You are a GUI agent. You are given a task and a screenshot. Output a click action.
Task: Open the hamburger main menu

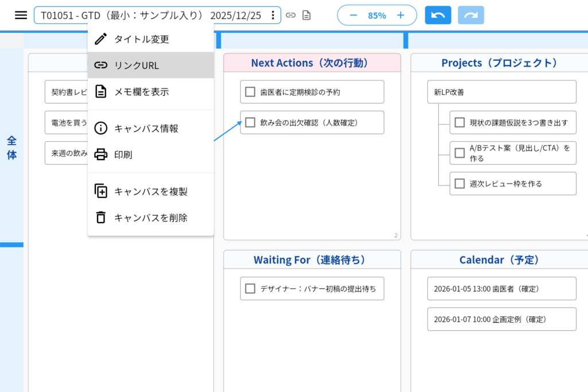tap(21, 15)
